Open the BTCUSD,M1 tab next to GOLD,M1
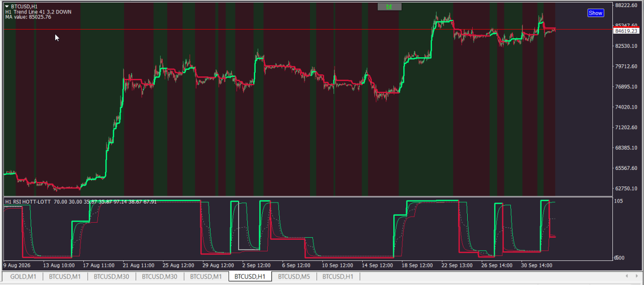Viewport: 644px width, 285px height. pyautogui.click(x=65, y=276)
